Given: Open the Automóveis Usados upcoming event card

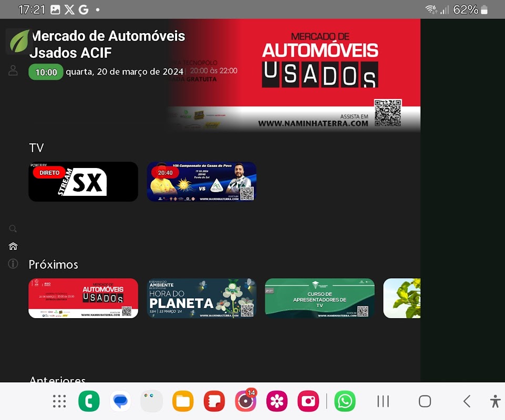Looking at the screenshot, I should (x=83, y=298).
